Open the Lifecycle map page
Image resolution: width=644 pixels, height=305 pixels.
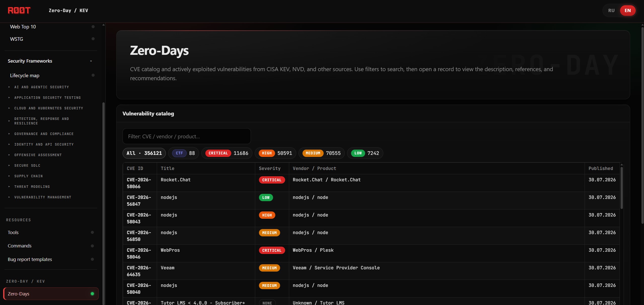[x=25, y=75]
